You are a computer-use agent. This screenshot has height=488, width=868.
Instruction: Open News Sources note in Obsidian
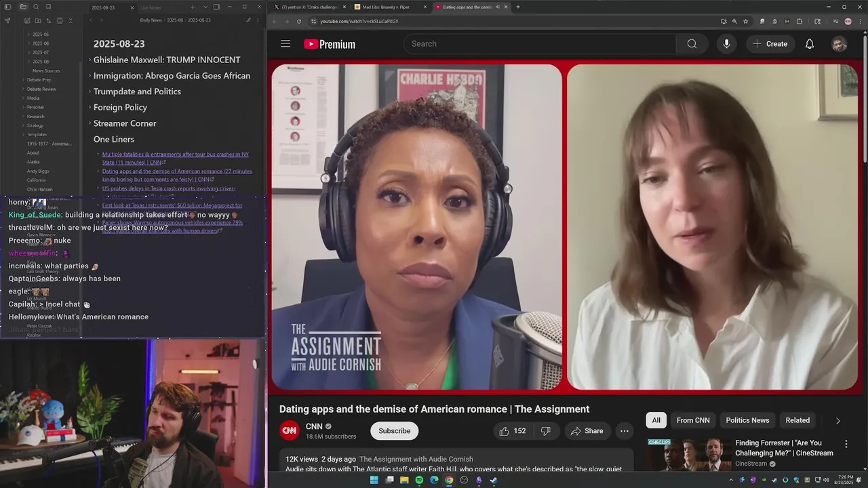point(46,70)
